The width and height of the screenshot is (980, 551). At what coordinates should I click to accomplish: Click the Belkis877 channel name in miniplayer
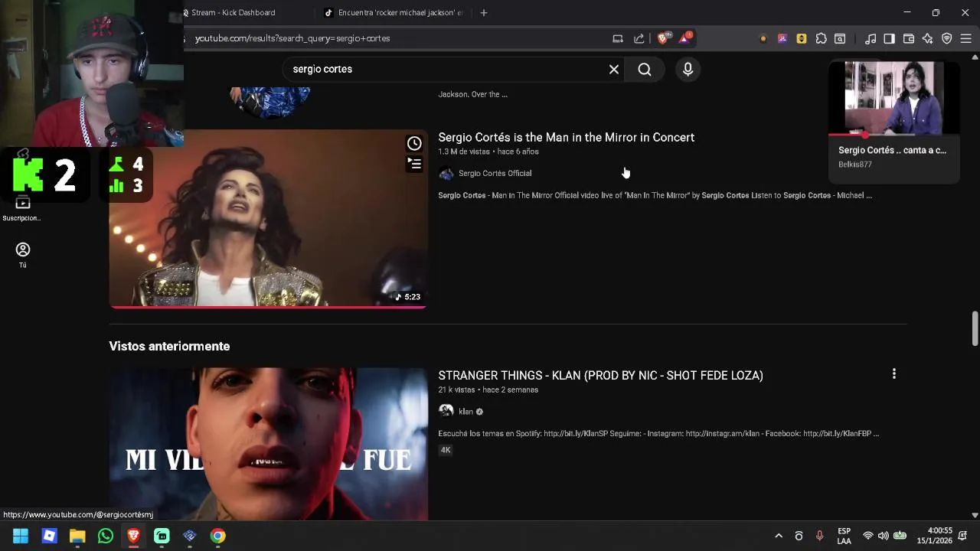(855, 165)
